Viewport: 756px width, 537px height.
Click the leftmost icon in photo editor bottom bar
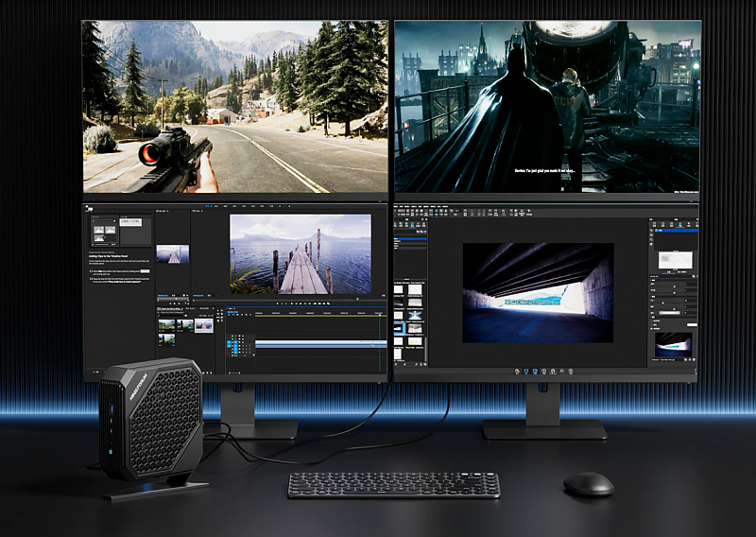[517, 372]
